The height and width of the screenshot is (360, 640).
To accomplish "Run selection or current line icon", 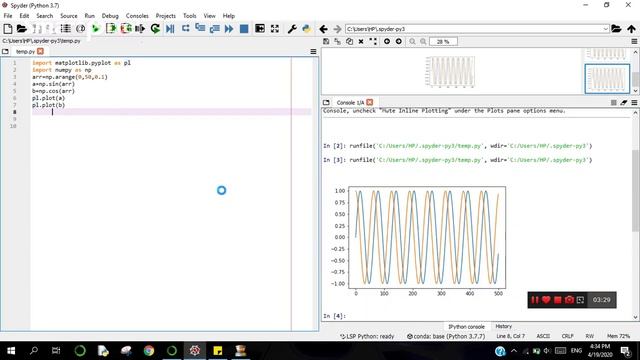I will (140, 29).
